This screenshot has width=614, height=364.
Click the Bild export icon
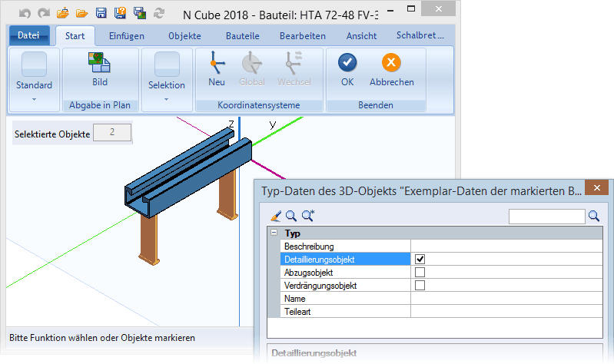[100, 63]
